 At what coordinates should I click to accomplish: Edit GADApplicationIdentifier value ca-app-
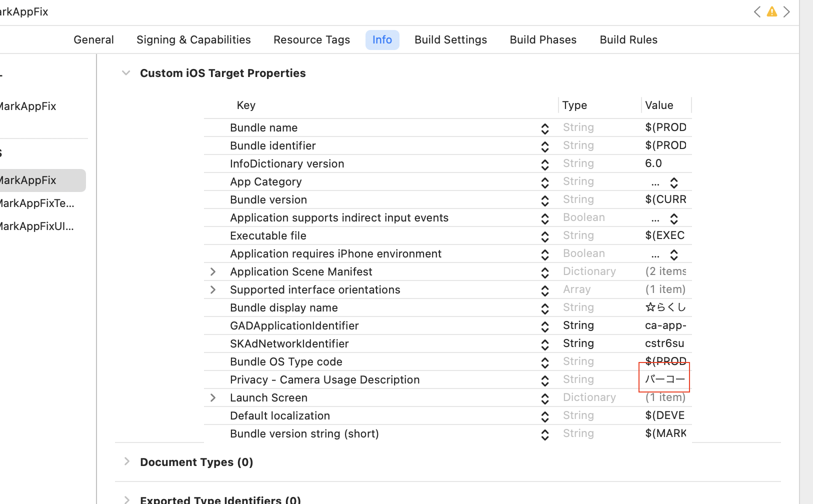[x=665, y=325]
